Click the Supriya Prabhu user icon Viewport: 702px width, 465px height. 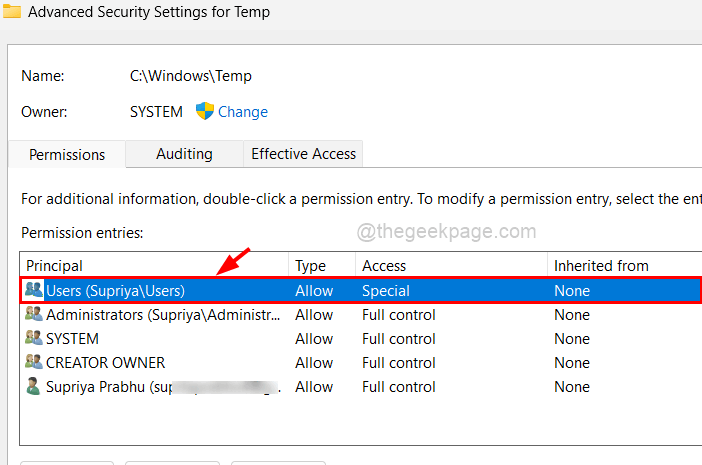[x=34, y=387]
